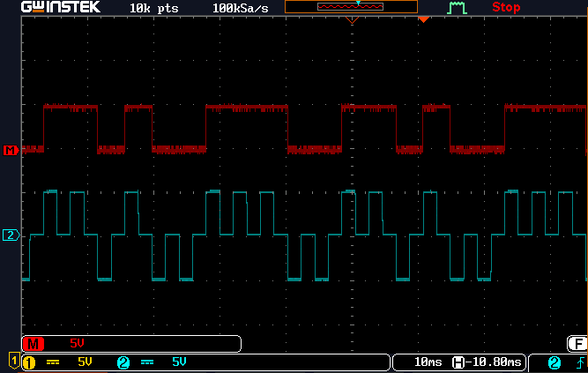Click the '100kSa/s' sample rate text

241,8
